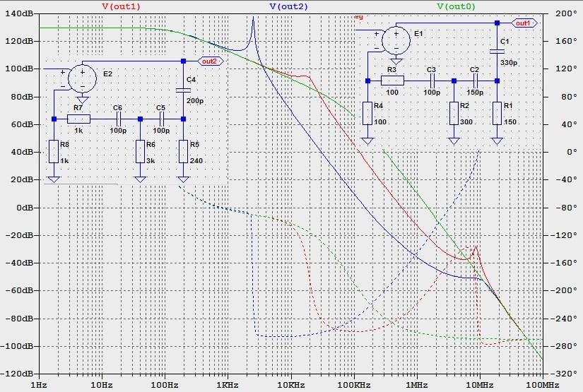Screen dimensions: 583x392
Task: Click the ground symbol below R5
Action: pos(183,179)
